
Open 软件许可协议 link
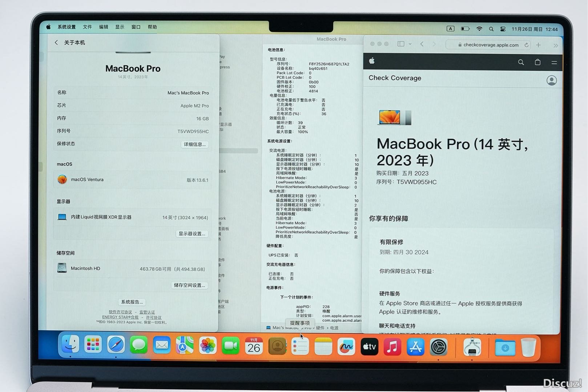click(120, 312)
